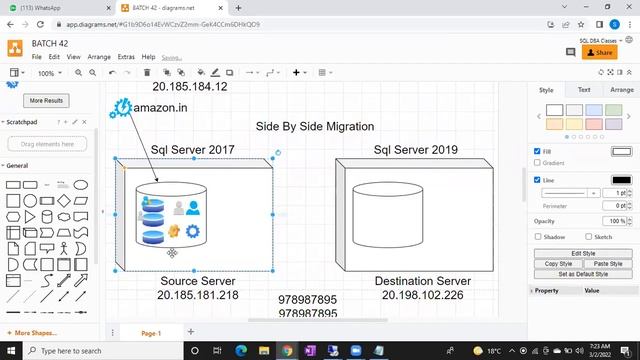
Task: Click the Edit Style button
Action: (x=583, y=253)
